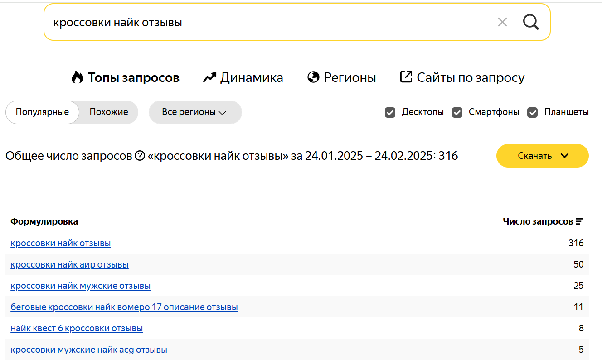Open the Сайты по запросу tab
Viewport: 602px width, 364px height.
click(x=462, y=77)
